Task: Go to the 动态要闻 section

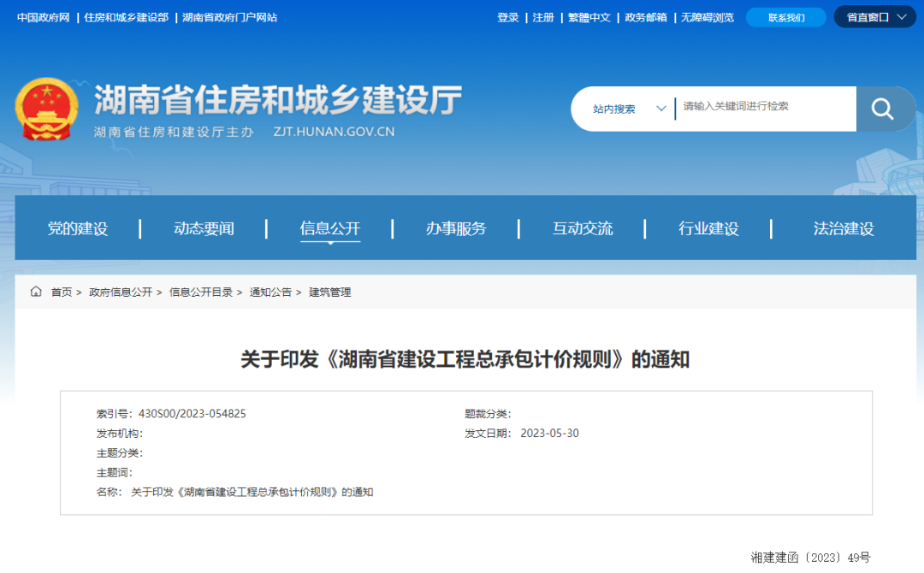Action: (204, 228)
